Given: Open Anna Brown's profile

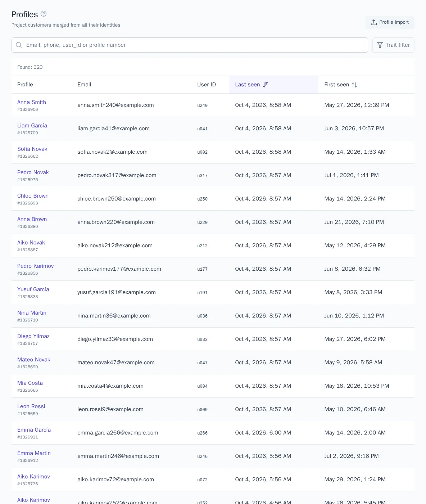Looking at the screenshot, I should [32, 219].
